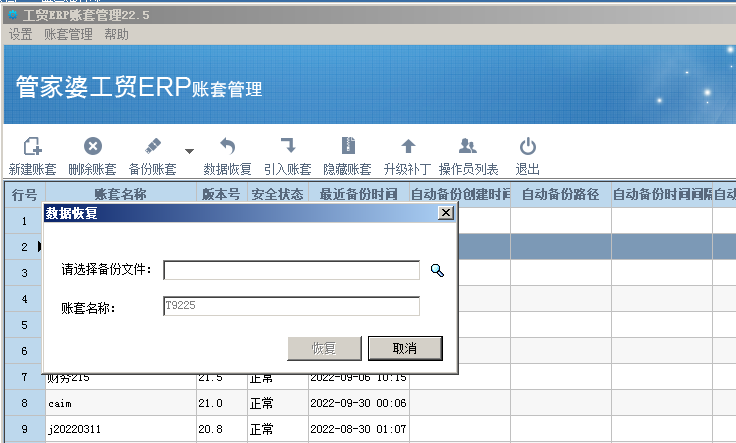Click the 备份账套 toolbar icon
The height and width of the screenshot is (443, 736).
(153, 146)
